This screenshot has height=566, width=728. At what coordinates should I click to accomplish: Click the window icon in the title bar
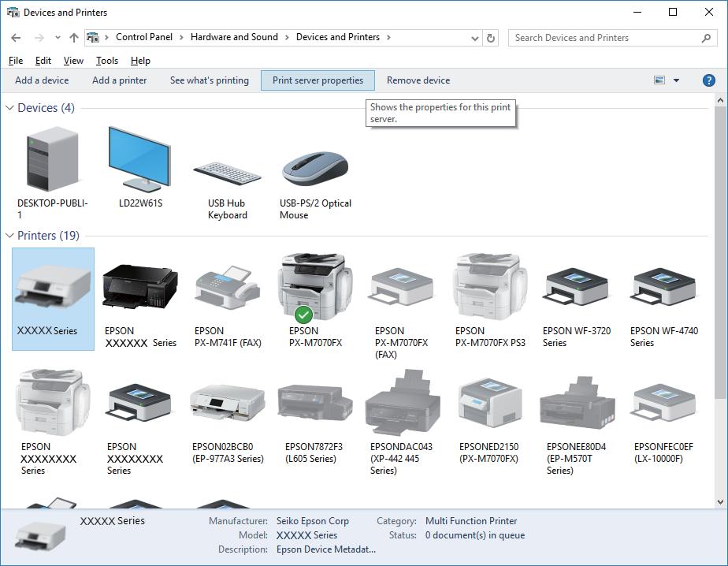point(13,12)
